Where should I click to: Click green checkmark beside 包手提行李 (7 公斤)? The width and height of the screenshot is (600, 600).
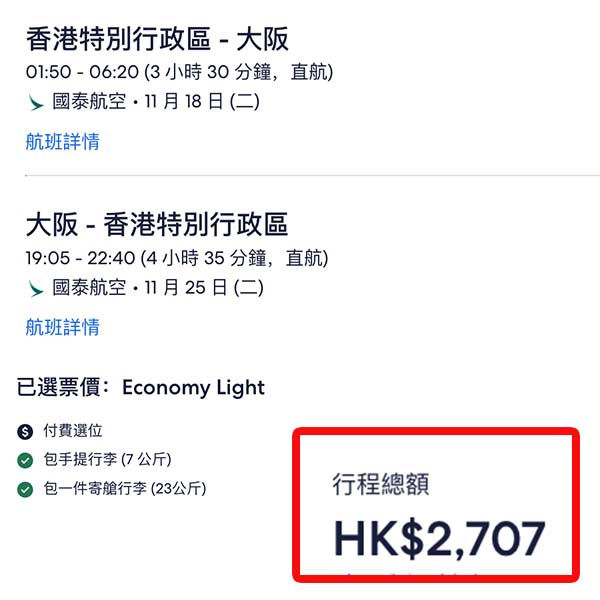pyautogui.click(x=25, y=461)
